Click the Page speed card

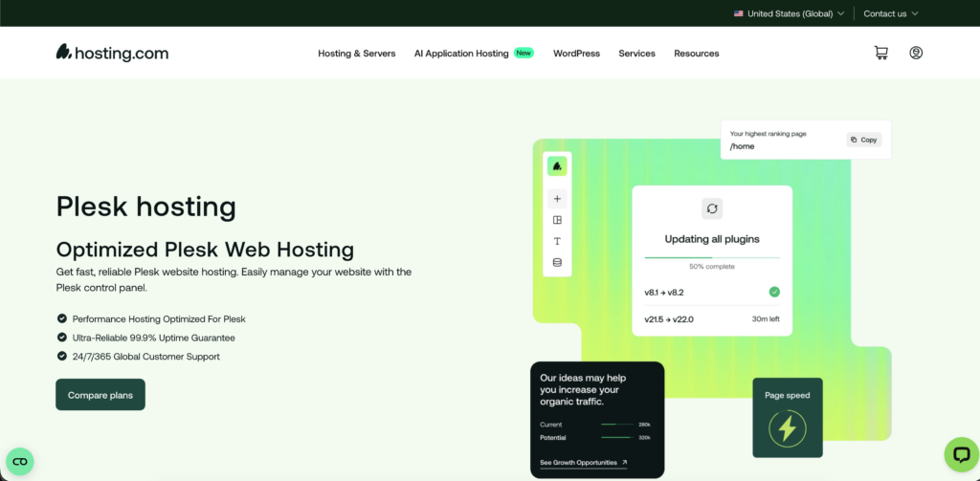tap(788, 417)
